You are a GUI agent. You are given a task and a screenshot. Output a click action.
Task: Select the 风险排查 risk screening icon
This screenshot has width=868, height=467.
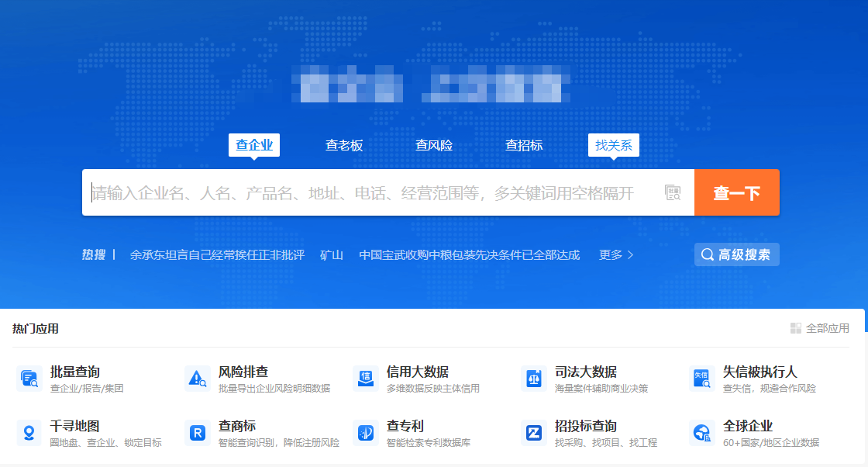tap(199, 378)
